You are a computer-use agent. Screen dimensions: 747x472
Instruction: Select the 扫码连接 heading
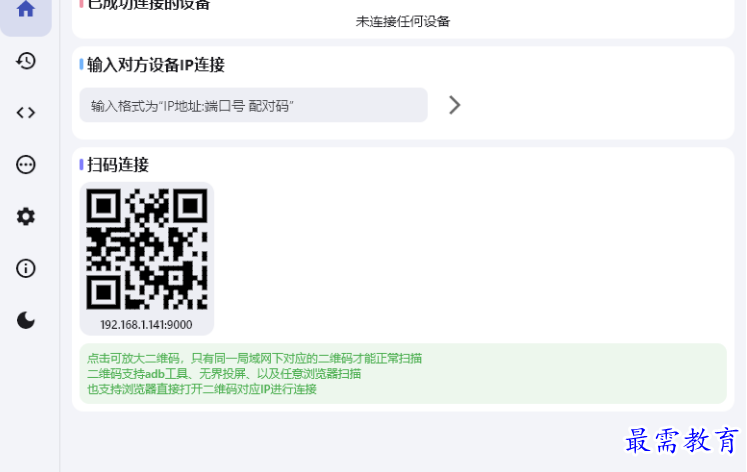[x=118, y=165]
